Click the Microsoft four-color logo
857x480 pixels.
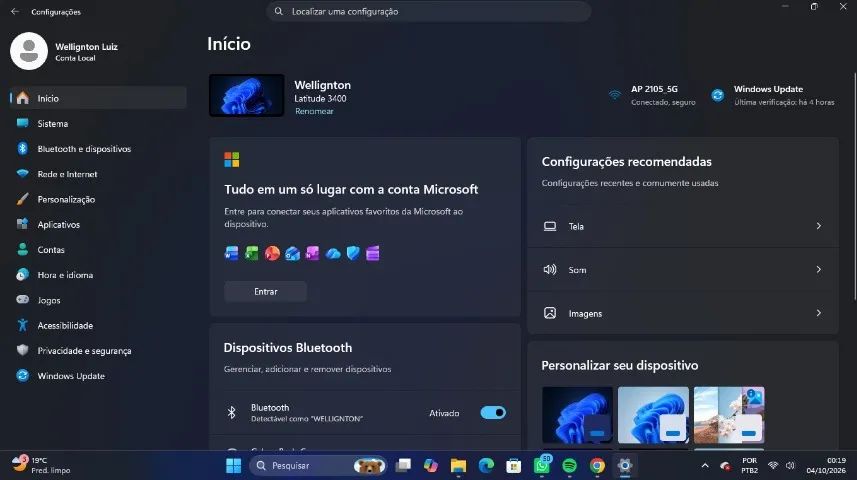pyautogui.click(x=232, y=160)
